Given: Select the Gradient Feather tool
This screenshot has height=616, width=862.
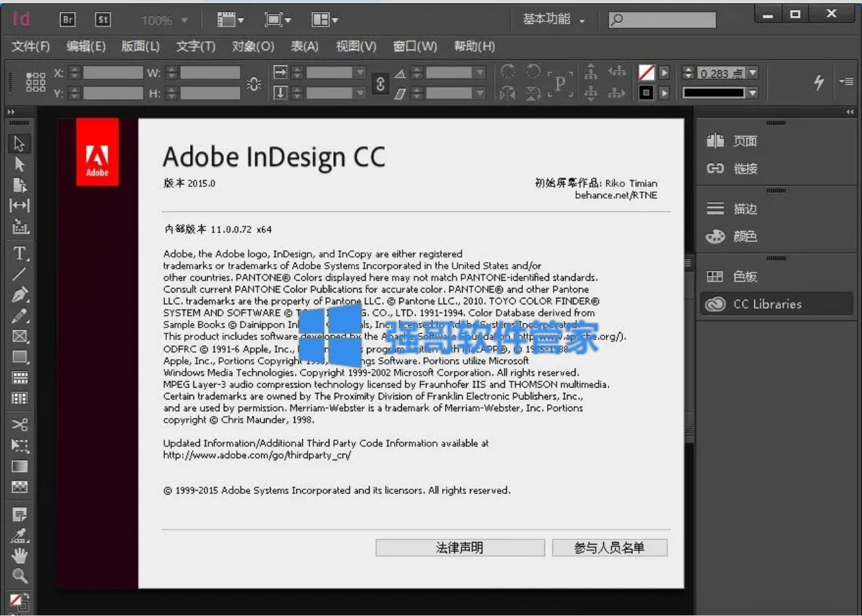Looking at the screenshot, I should pos(20,487).
